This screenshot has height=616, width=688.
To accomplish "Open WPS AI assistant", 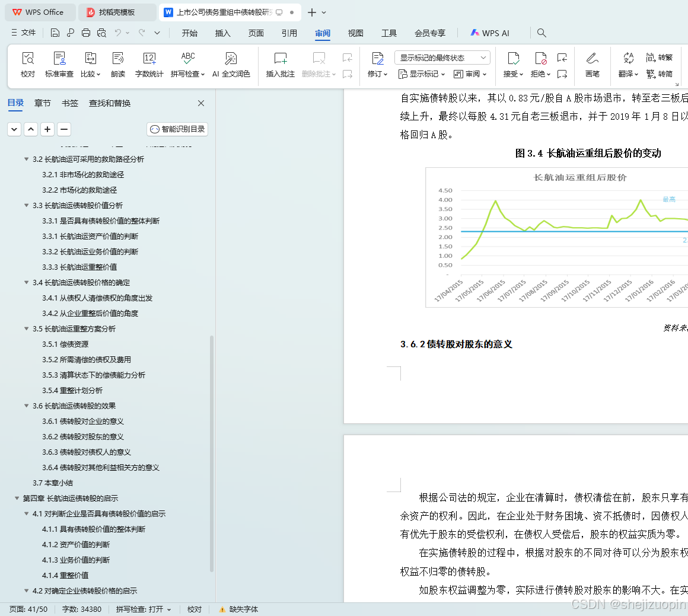I will pos(490,33).
